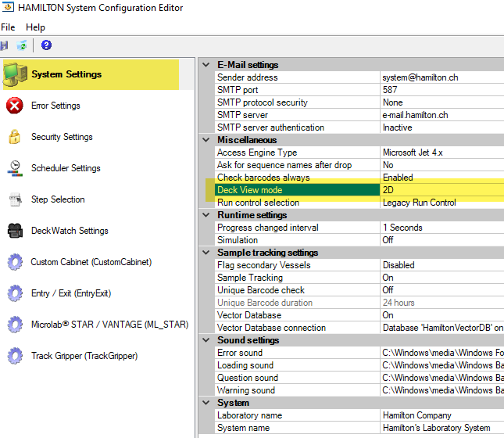Click Simulation Off value
This screenshot has height=438, width=504.
pyautogui.click(x=388, y=240)
